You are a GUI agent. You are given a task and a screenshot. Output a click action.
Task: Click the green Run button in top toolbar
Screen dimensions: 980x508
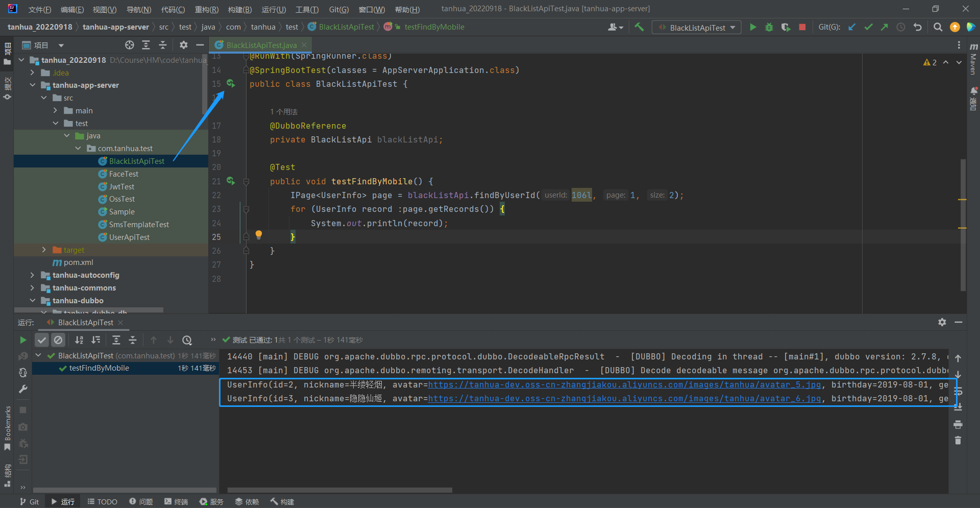[x=753, y=28]
